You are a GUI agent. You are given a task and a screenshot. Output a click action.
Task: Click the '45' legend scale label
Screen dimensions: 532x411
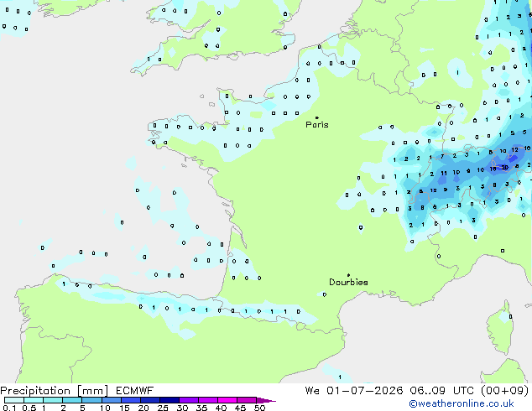click(240, 408)
